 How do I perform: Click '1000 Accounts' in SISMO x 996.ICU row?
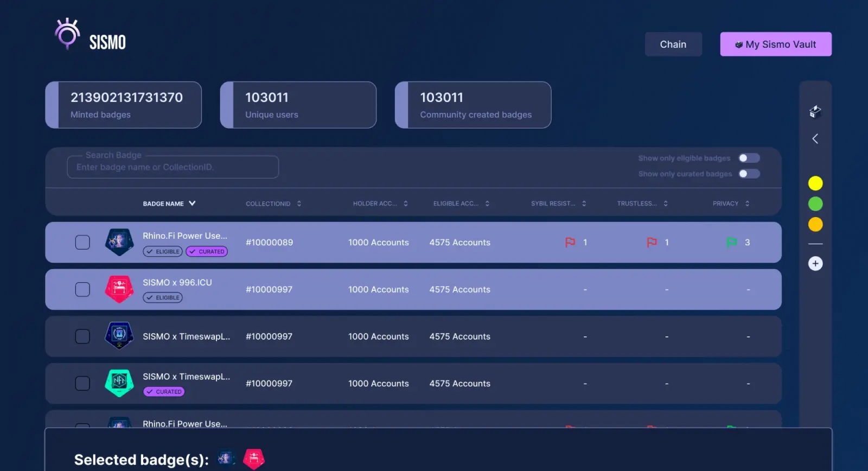[x=379, y=290]
